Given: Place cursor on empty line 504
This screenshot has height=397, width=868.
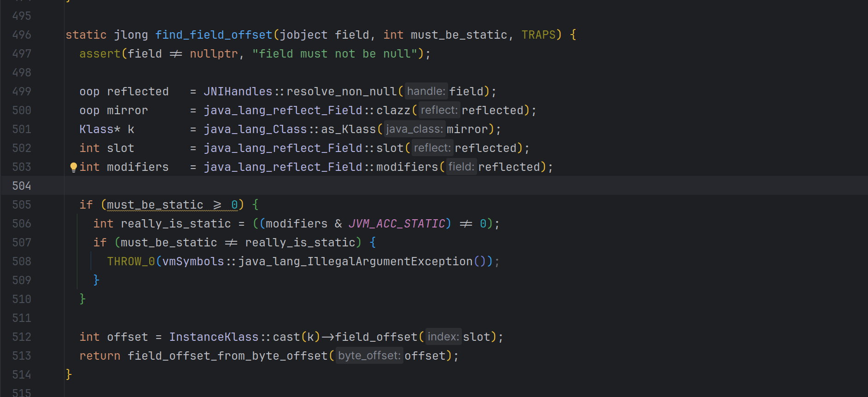Looking at the screenshot, I should pyautogui.click(x=465, y=186).
